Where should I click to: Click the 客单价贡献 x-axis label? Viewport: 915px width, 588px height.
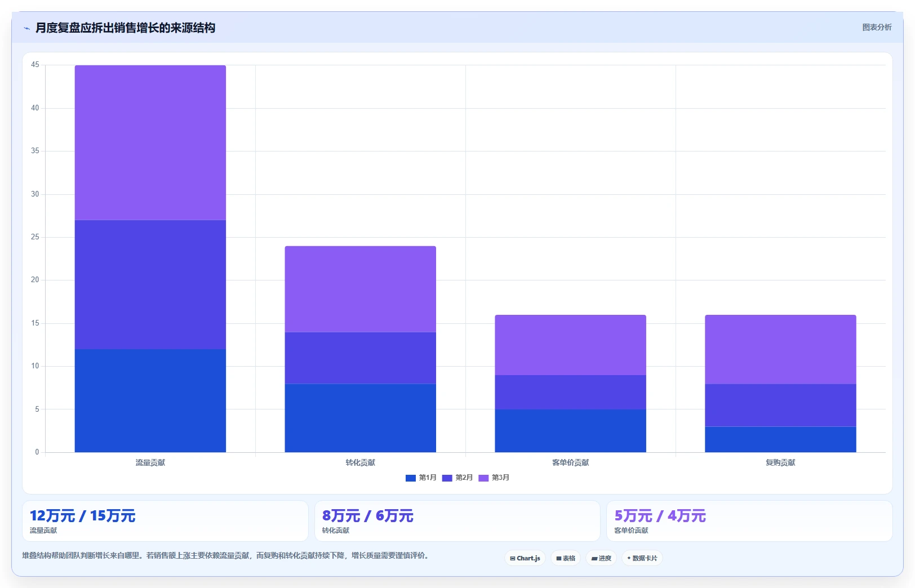[571, 462]
